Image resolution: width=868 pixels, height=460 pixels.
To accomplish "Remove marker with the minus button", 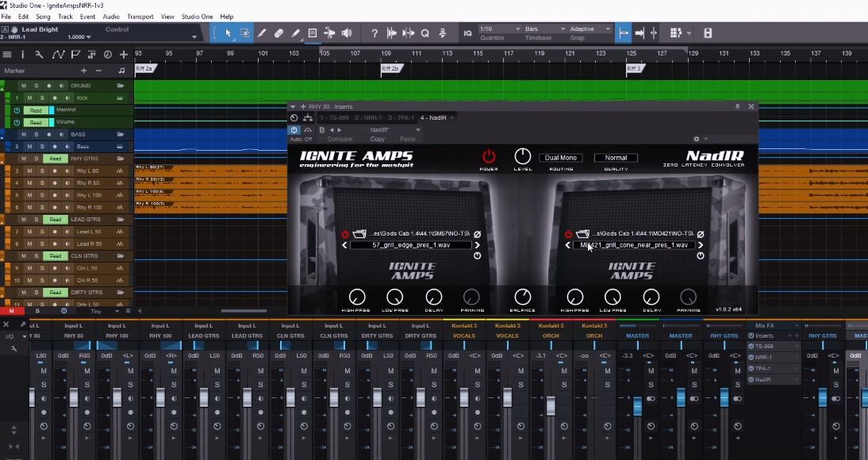I will [98, 71].
